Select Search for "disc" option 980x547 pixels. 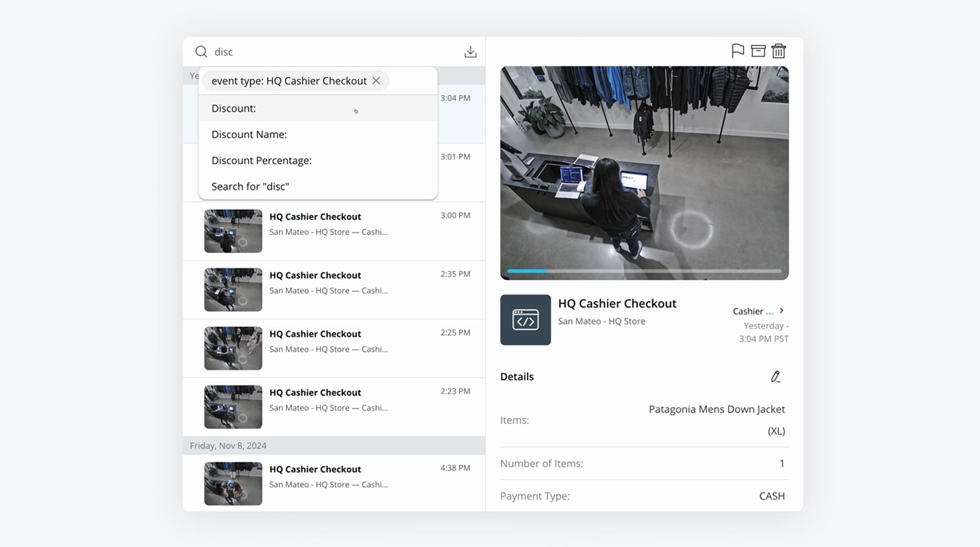click(251, 187)
